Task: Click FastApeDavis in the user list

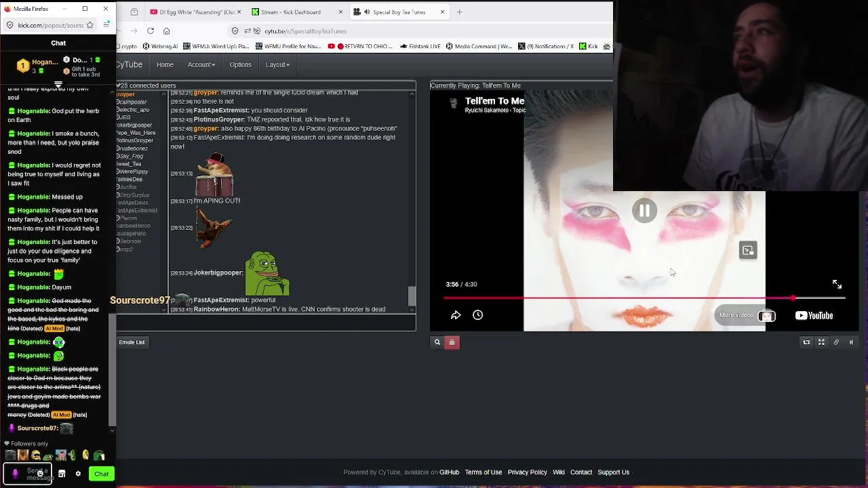Action: pos(132,203)
